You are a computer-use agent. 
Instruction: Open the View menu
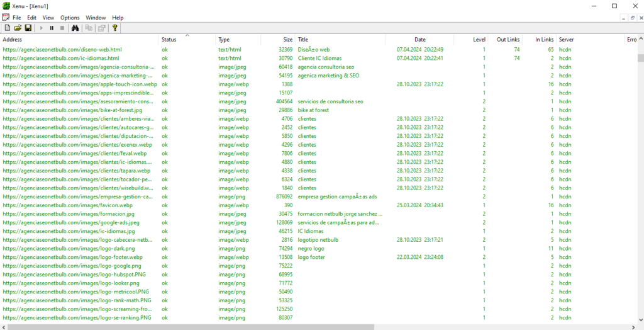click(48, 18)
